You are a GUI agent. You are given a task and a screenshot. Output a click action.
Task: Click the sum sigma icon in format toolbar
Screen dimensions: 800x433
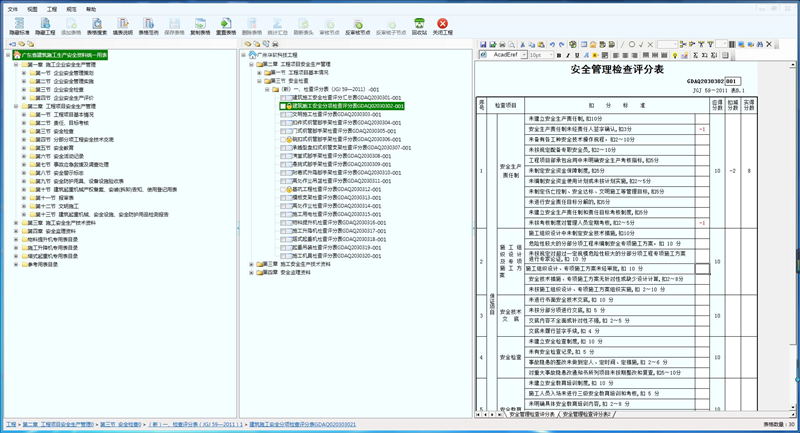(x=695, y=55)
